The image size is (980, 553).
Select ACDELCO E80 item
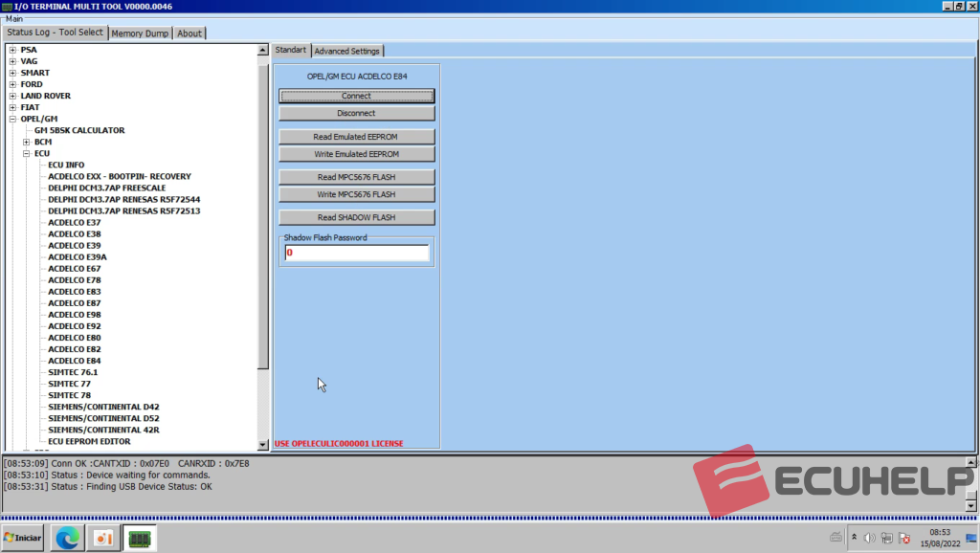pyautogui.click(x=75, y=338)
